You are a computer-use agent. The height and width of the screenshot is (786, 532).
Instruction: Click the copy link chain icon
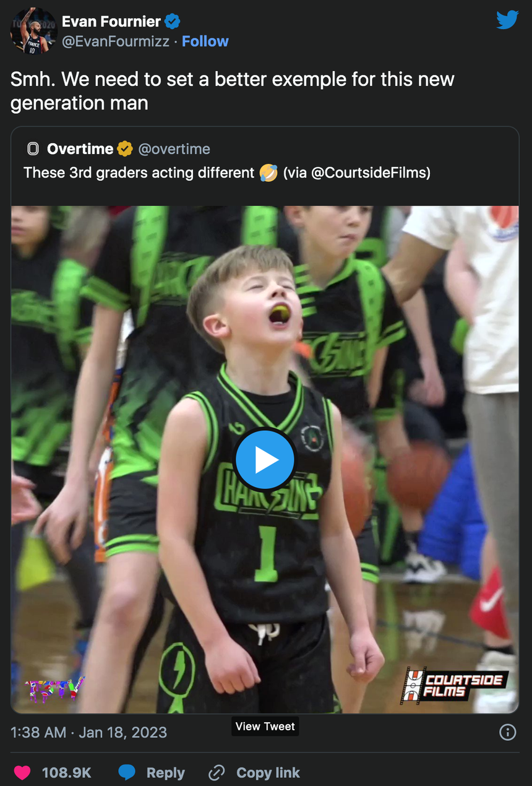[x=217, y=772]
